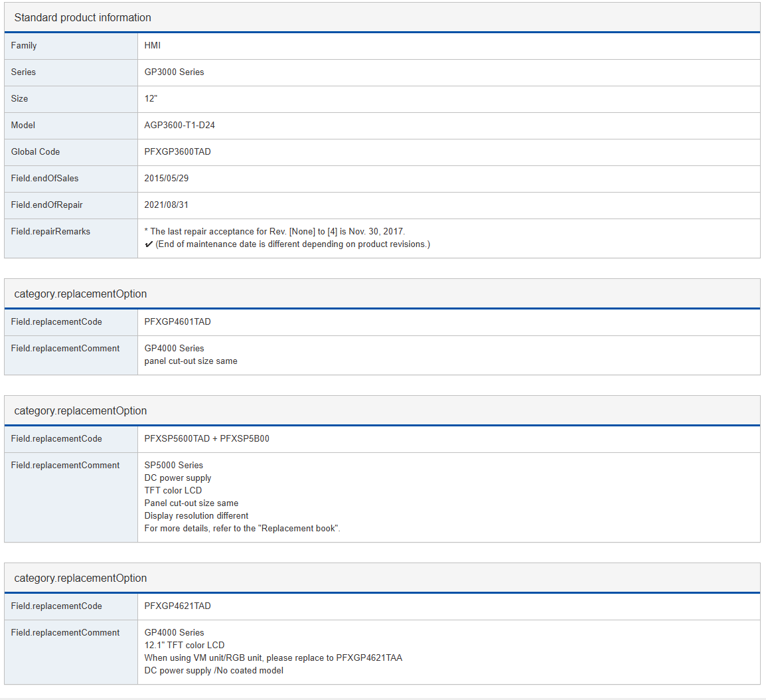Click the replacement code "PFXGP4621TAD"
Image resolution: width=766 pixels, height=700 pixels.
pyautogui.click(x=178, y=606)
